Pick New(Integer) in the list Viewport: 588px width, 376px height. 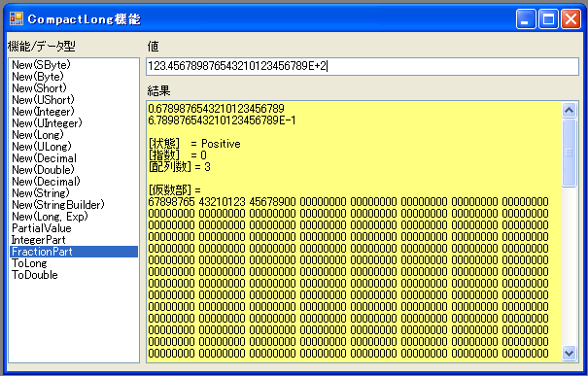[x=74, y=112]
